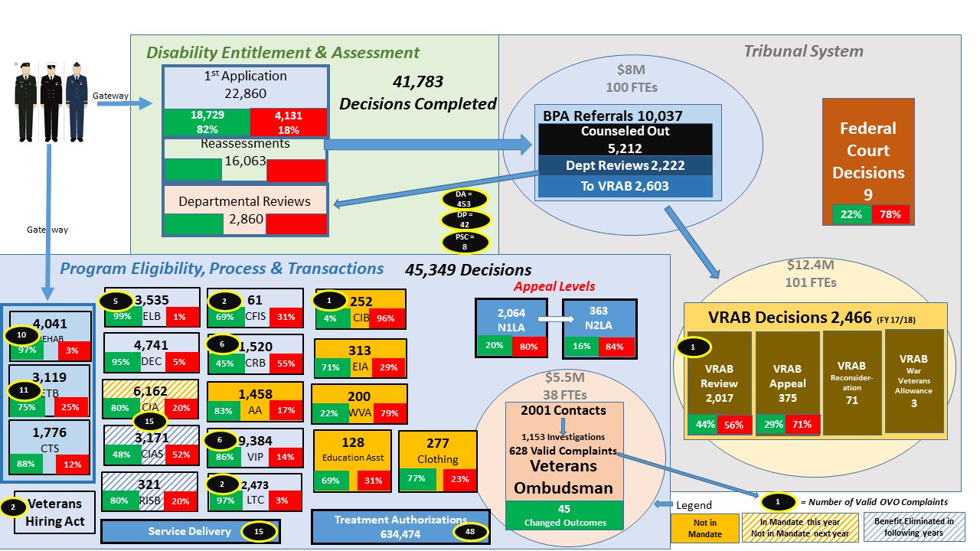Click the Not in Mandate legend swatch

(699, 528)
